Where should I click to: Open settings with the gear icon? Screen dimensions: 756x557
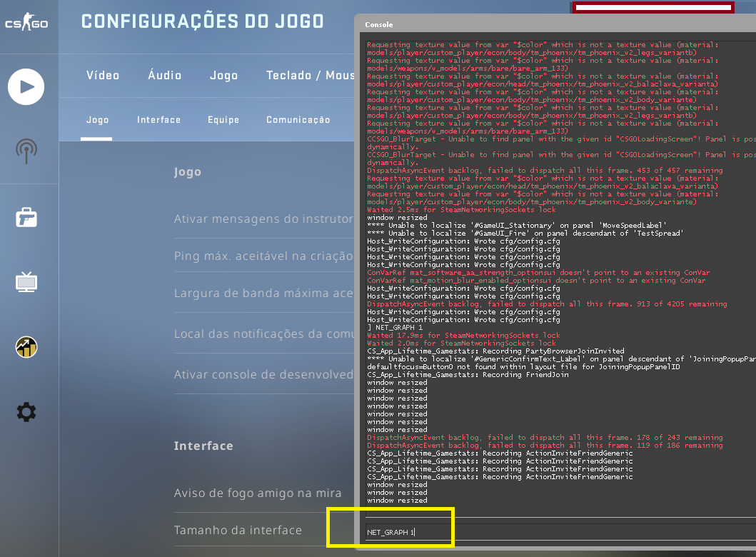coord(26,412)
